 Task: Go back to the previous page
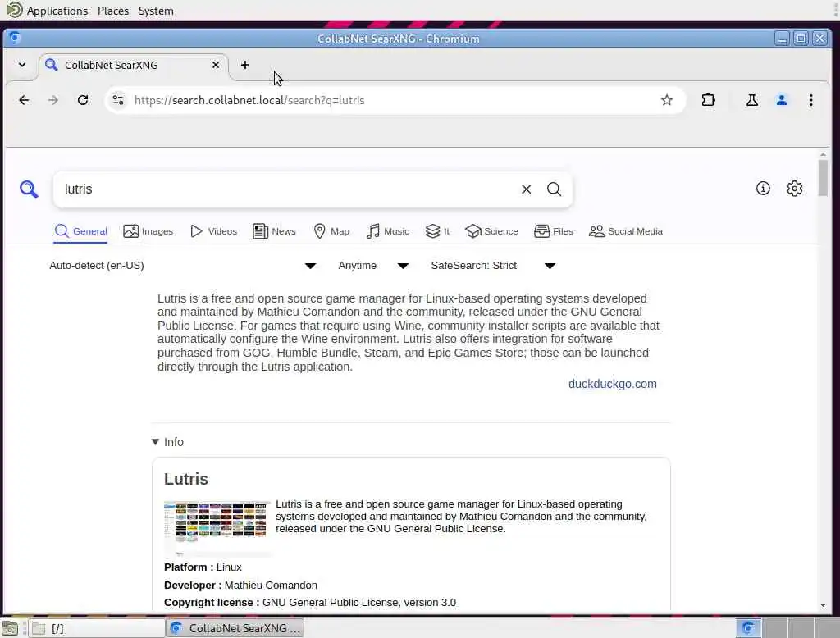(x=24, y=100)
